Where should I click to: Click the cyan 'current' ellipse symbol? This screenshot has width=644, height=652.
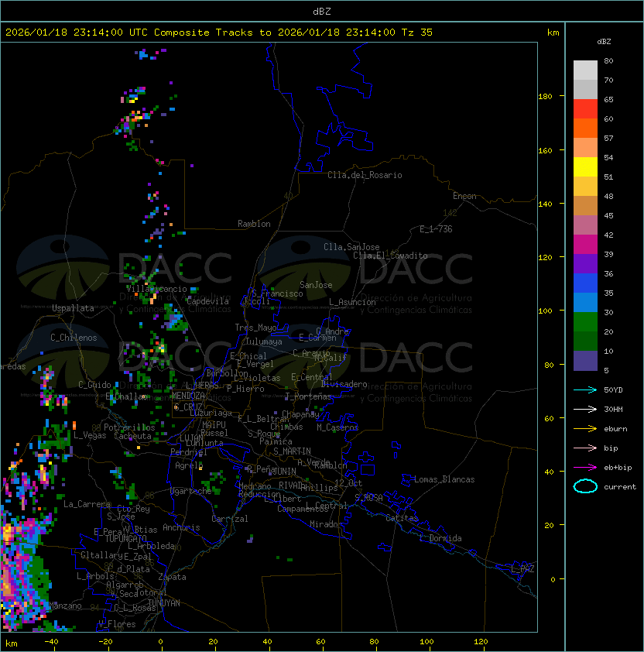[585, 486]
